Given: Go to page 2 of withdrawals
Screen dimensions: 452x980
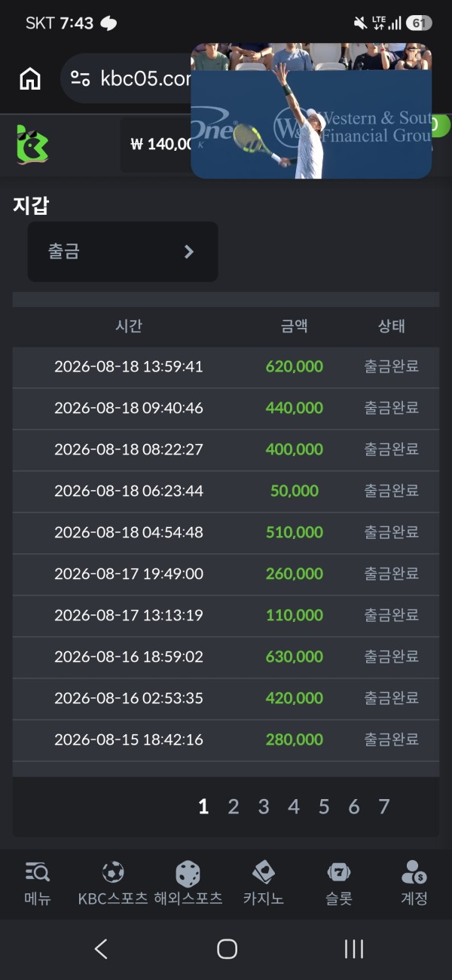Looking at the screenshot, I should pos(234,807).
